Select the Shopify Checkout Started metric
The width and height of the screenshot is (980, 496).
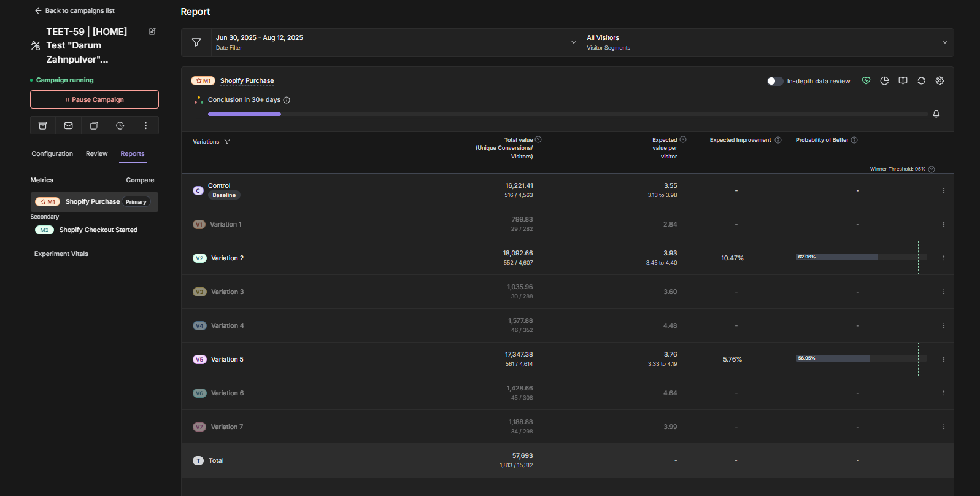[x=98, y=230]
